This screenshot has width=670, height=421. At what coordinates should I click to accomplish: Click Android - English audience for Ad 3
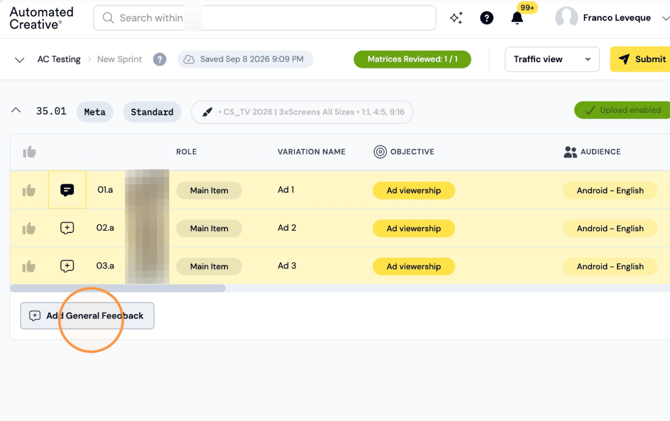tap(610, 266)
